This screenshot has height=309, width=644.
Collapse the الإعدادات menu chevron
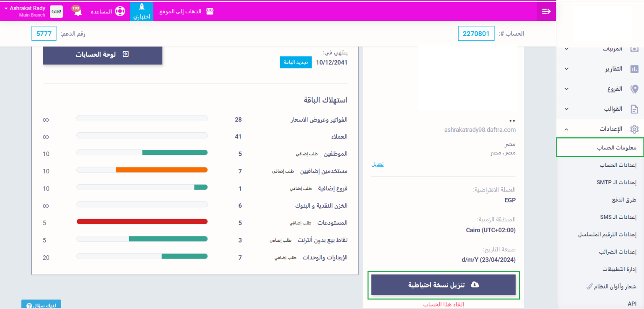[566, 129]
